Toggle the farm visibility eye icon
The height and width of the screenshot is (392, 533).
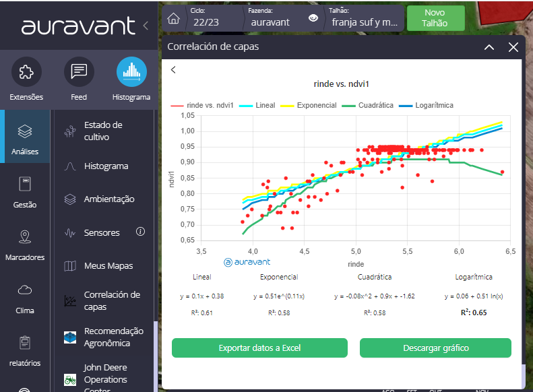point(313,18)
